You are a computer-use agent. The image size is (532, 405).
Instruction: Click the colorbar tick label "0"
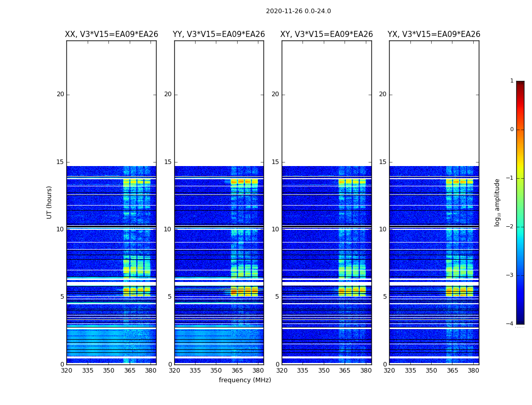511,130
